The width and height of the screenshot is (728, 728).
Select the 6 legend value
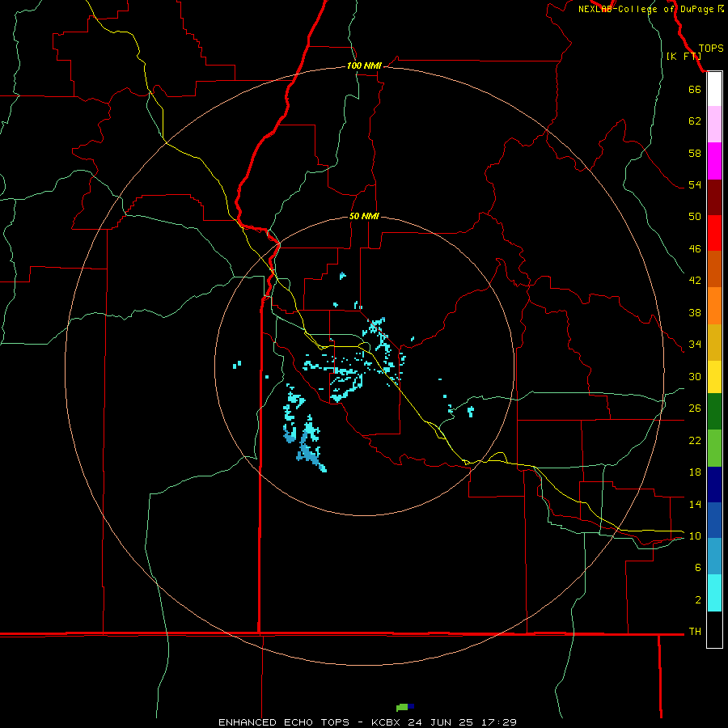(698, 567)
